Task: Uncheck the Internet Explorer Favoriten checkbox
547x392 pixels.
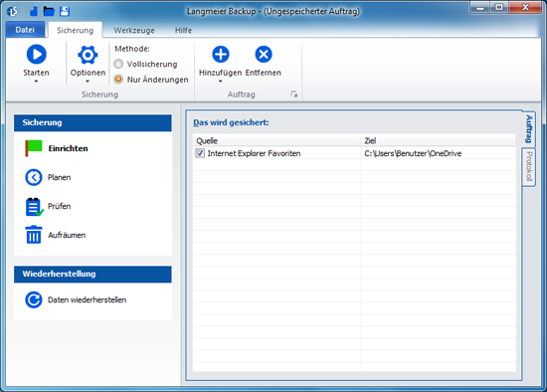Action: tap(200, 153)
